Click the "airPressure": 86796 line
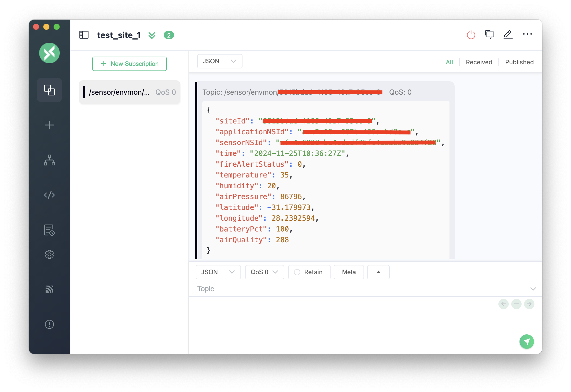 260,197
